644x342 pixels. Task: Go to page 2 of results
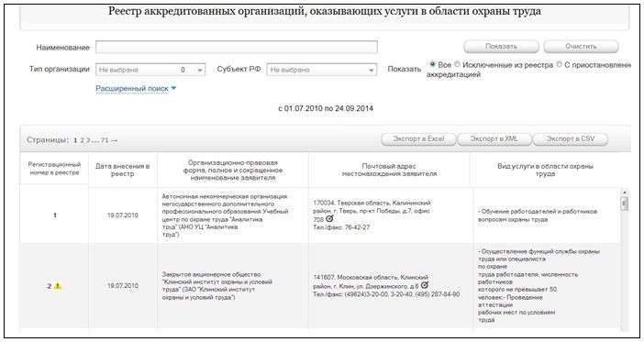point(82,140)
